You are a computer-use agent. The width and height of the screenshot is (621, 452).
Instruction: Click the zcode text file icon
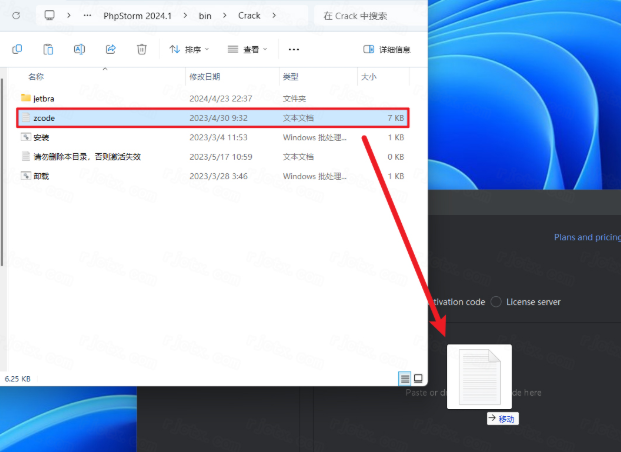coord(26,118)
